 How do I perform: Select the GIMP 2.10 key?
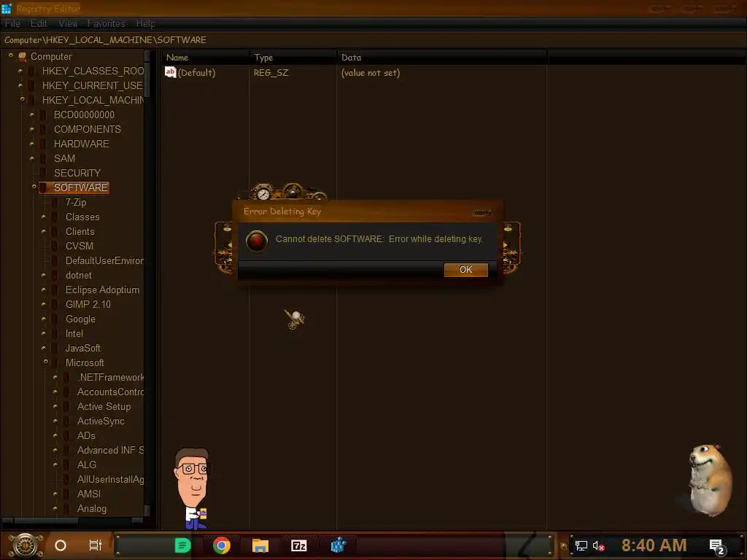[x=88, y=304]
